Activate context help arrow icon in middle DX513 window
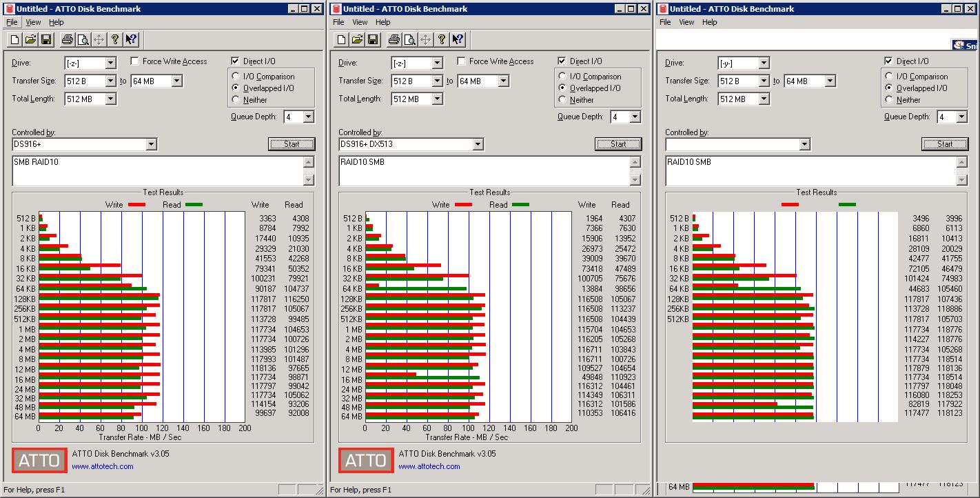980x498 pixels. tap(458, 39)
